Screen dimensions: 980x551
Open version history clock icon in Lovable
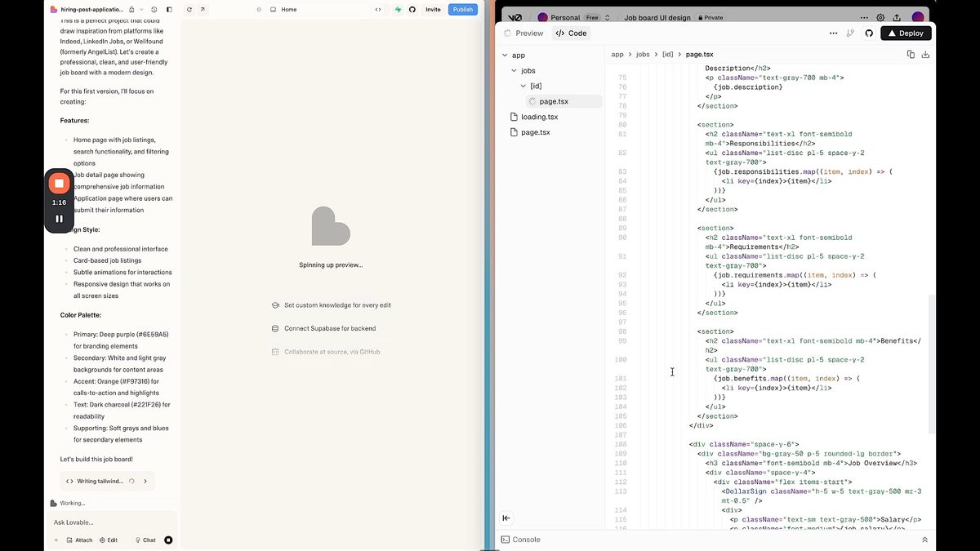pyautogui.click(x=154, y=10)
